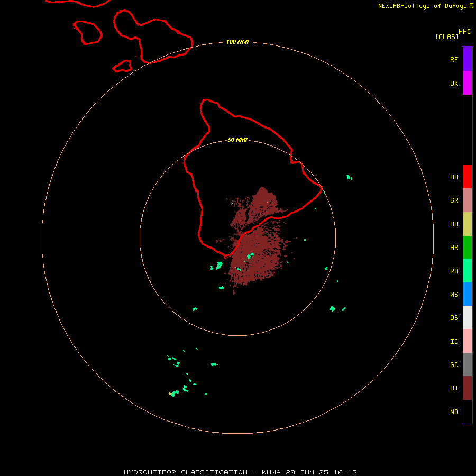Click the GR legend label
Viewport: 476px width, 476px height.
(x=454, y=200)
